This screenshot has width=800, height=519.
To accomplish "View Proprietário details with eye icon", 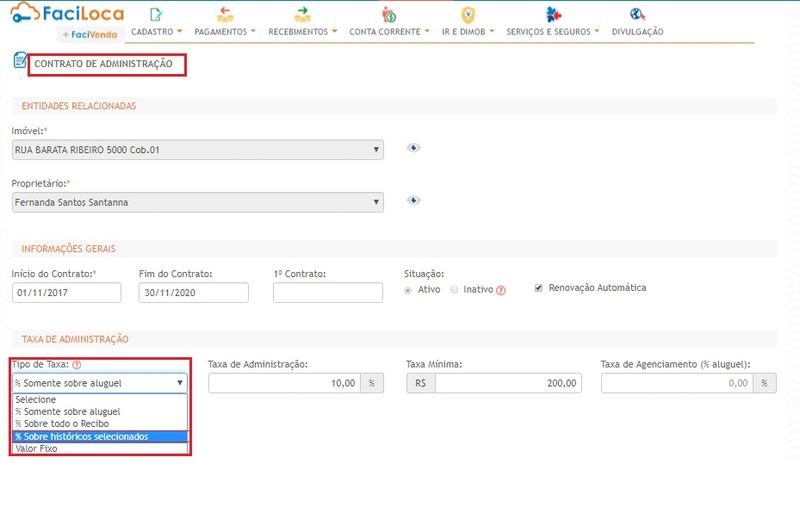I will click(413, 200).
